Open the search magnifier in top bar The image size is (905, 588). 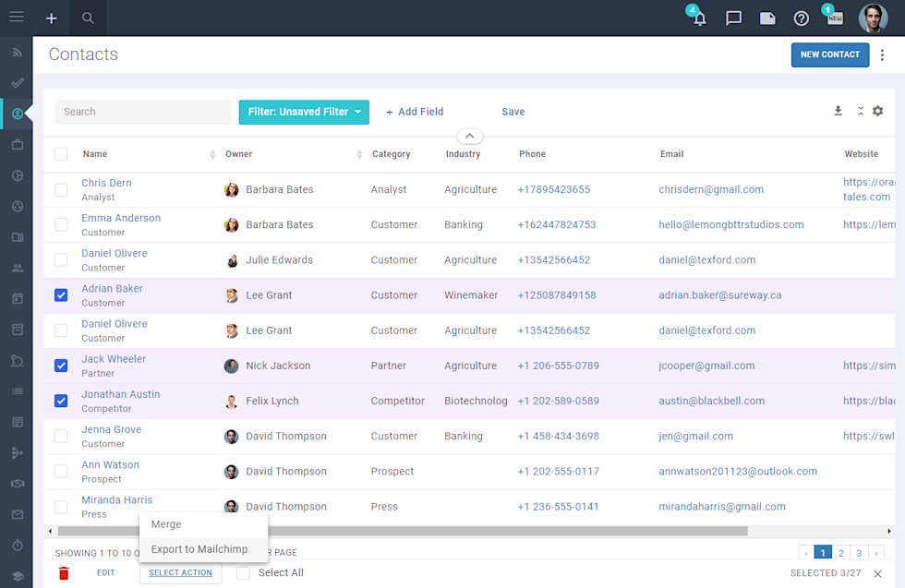tap(88, 18)
